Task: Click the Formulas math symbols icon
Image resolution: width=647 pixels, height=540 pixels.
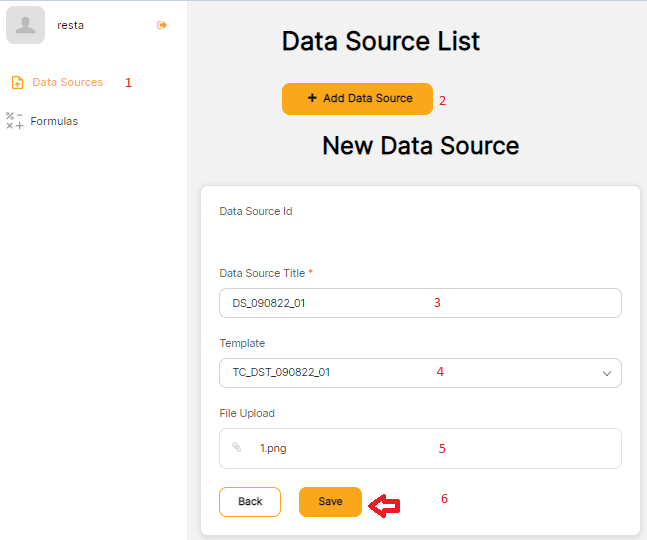Action: coord(14,121)
